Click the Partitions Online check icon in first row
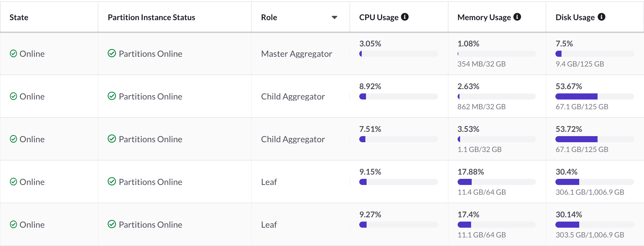The height and width of the screenshot is (246, 644). [112, 53]
